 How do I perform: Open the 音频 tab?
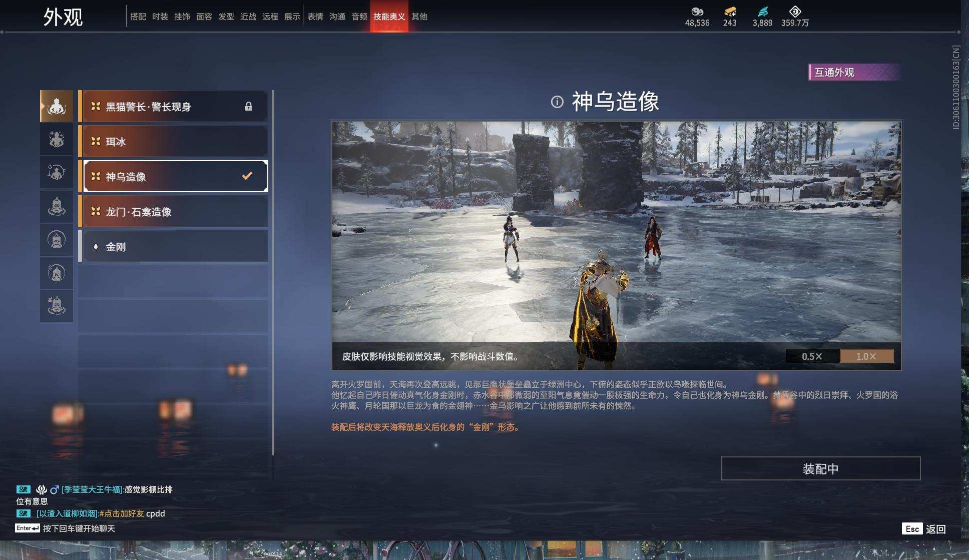click(x=359, y=17)
